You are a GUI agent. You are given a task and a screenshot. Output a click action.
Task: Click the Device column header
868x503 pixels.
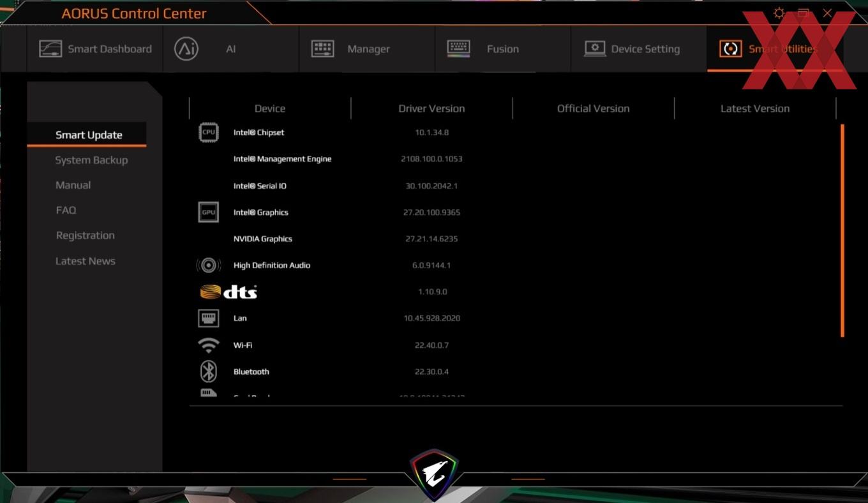270,109
